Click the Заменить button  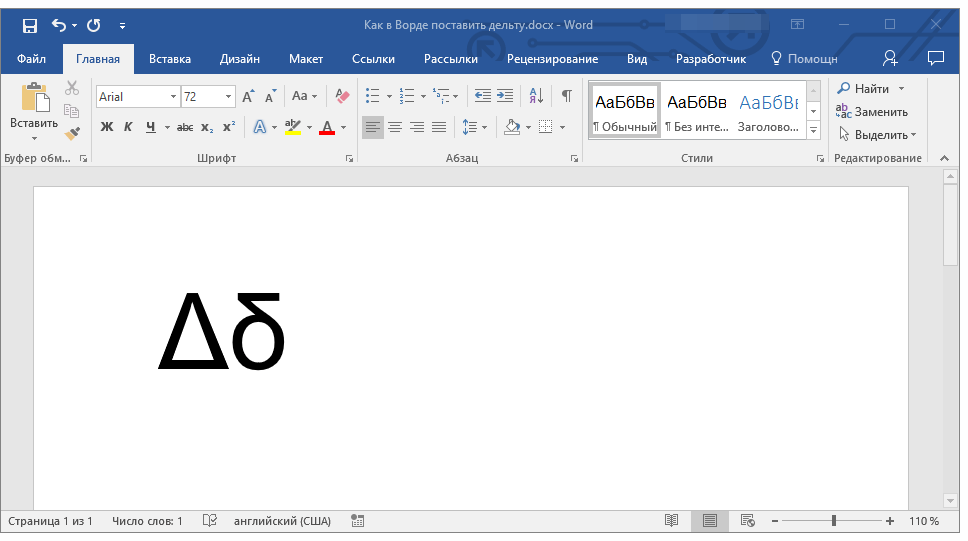click(x=872, y=112)
